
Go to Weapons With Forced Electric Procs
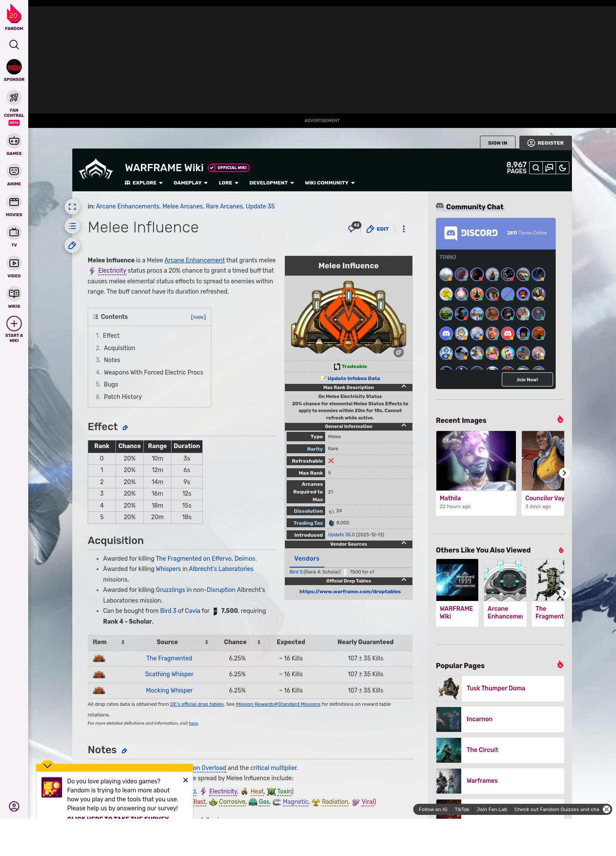[x=153, y=372]
